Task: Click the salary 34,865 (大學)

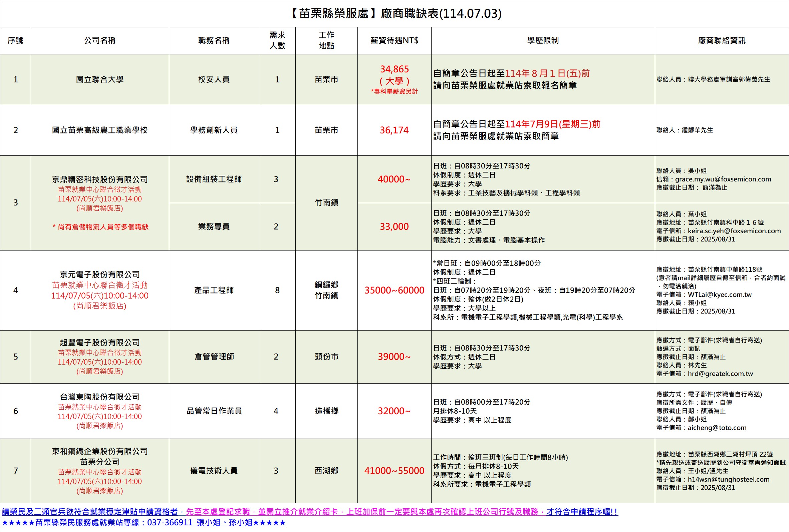Action: coord(394,75)
